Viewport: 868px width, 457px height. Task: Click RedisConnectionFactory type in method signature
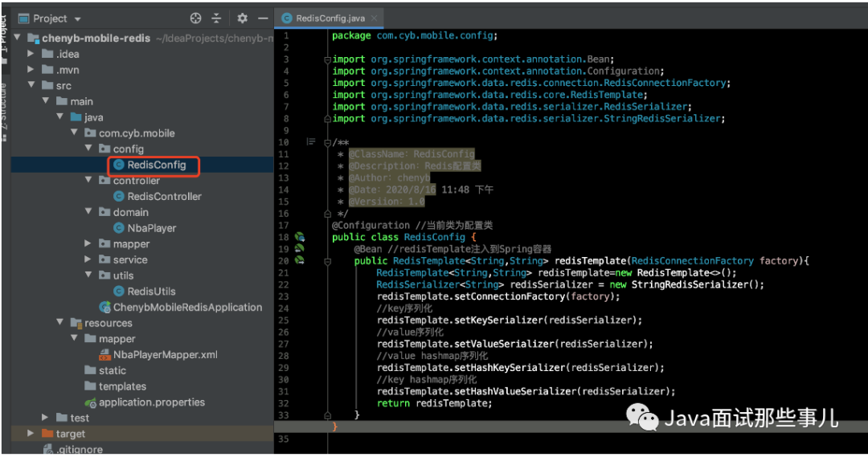pos(692,260)
